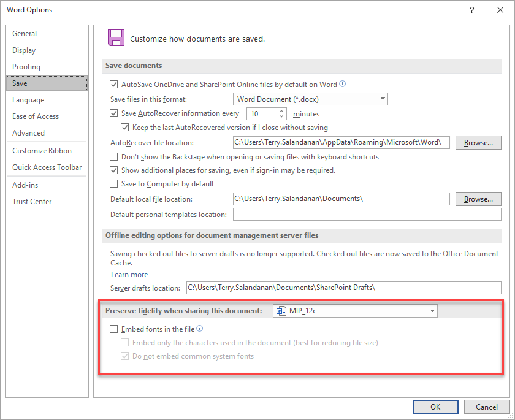The height and width of the screenshot is (420, 515).
Task: Close the Word Options dialog
Action: 500,10
